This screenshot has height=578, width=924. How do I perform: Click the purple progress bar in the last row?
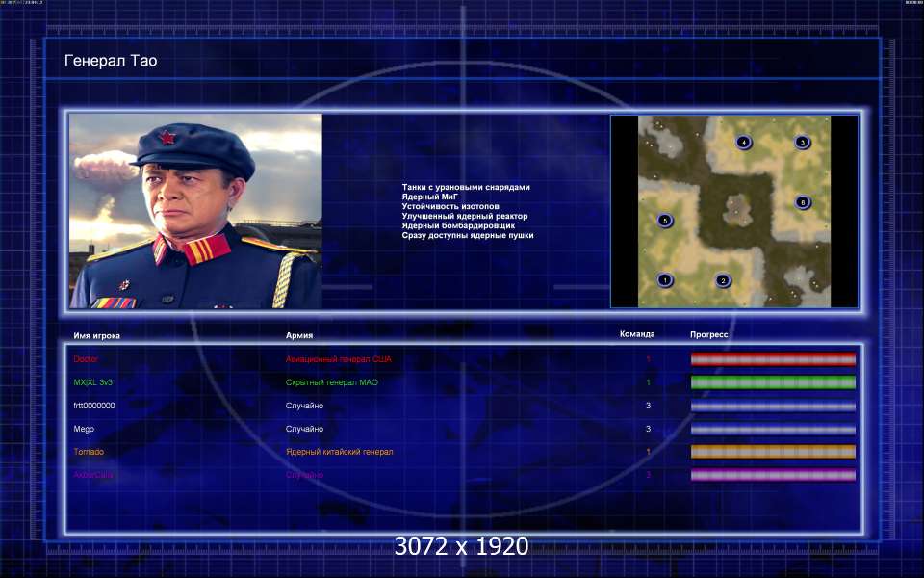[x=773, y=475]
